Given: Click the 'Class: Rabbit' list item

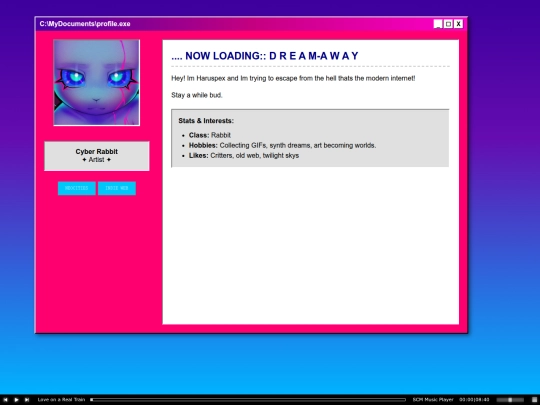Looking at the screenshot, I should pyautogui.click(x=210, y=135).
